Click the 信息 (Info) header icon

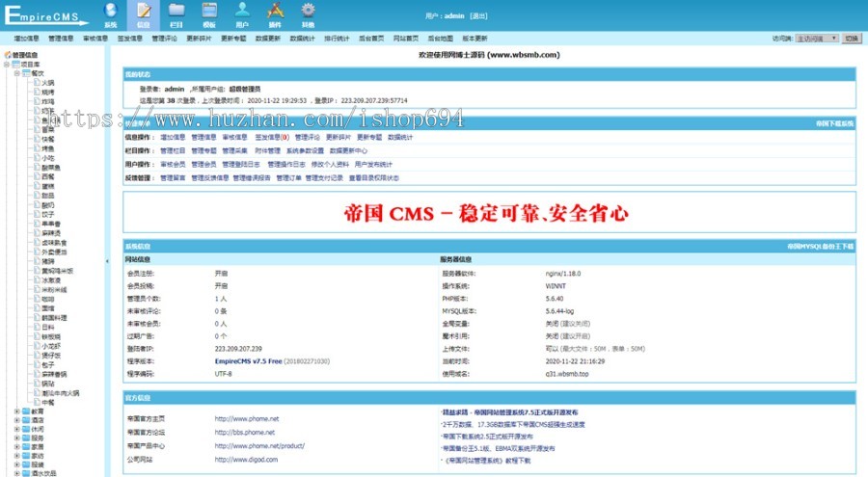pyautogui.click(x=144, y=13)
